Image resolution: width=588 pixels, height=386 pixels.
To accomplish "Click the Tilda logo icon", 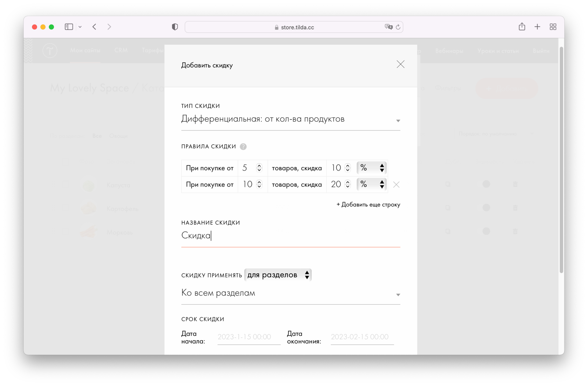I will pyautogui.click(x=50, y=51).
